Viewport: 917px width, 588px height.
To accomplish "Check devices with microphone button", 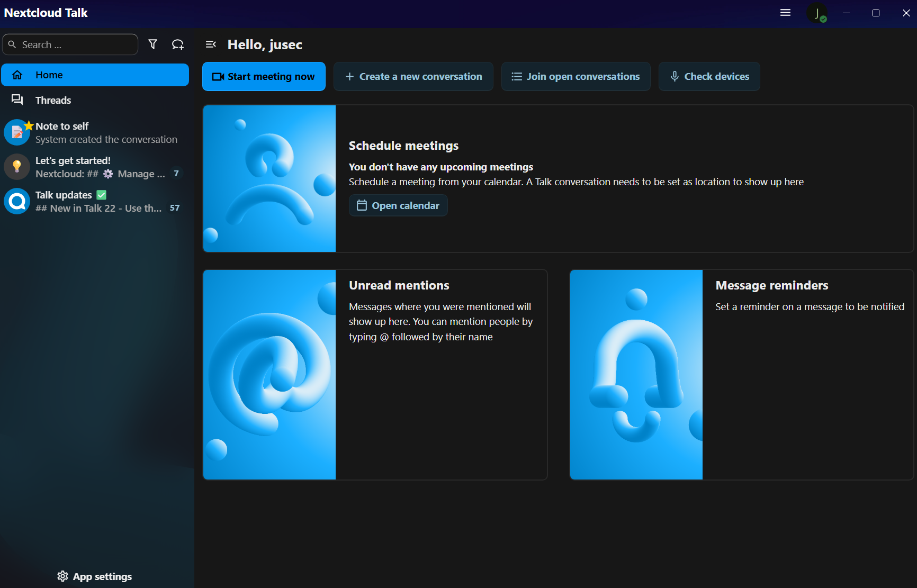I will (709, 77).
